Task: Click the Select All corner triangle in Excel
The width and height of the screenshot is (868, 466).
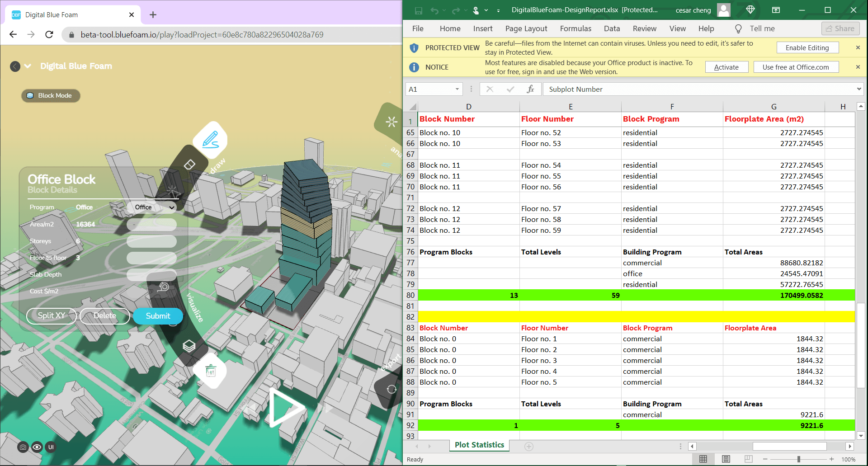Action: point(412,107)
